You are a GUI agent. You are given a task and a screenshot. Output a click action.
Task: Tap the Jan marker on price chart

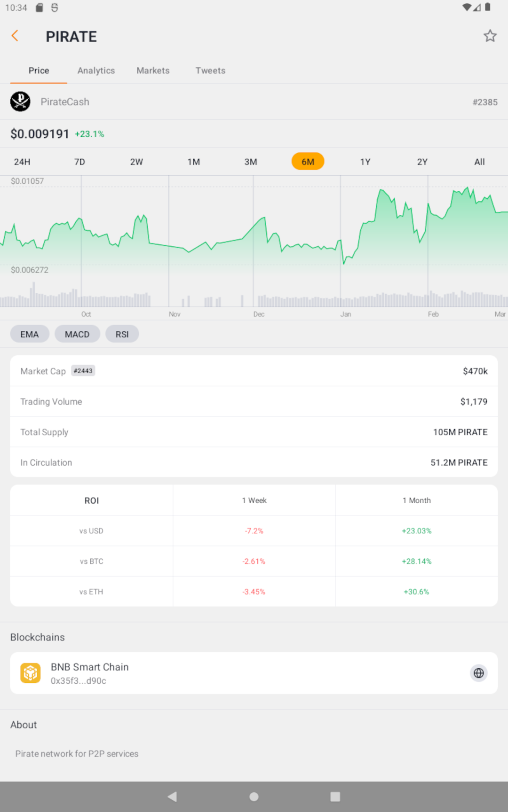coord(346,314)
